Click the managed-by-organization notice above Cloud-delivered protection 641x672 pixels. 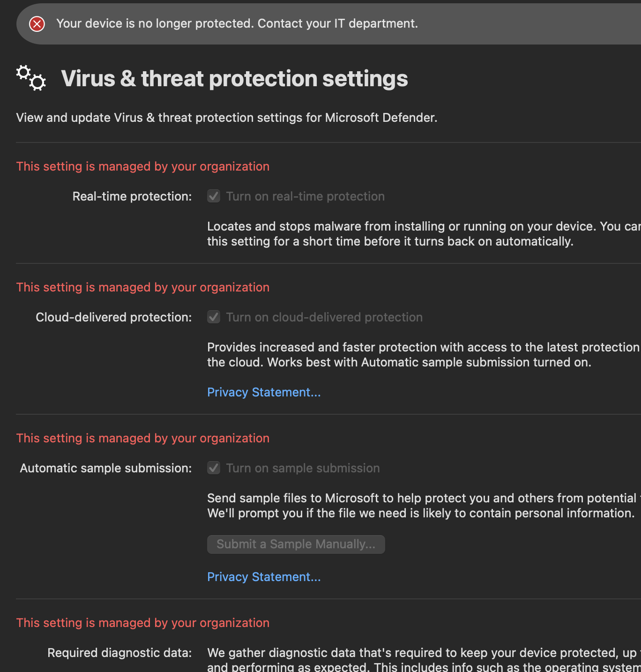point(143,287)
